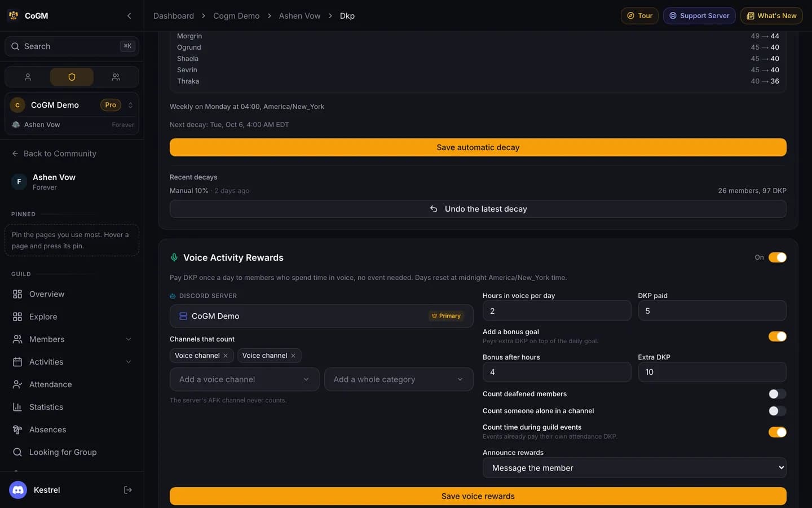Select the single person icon tab
This screenshot has height=508, width=812.
[x=28, y=77]
